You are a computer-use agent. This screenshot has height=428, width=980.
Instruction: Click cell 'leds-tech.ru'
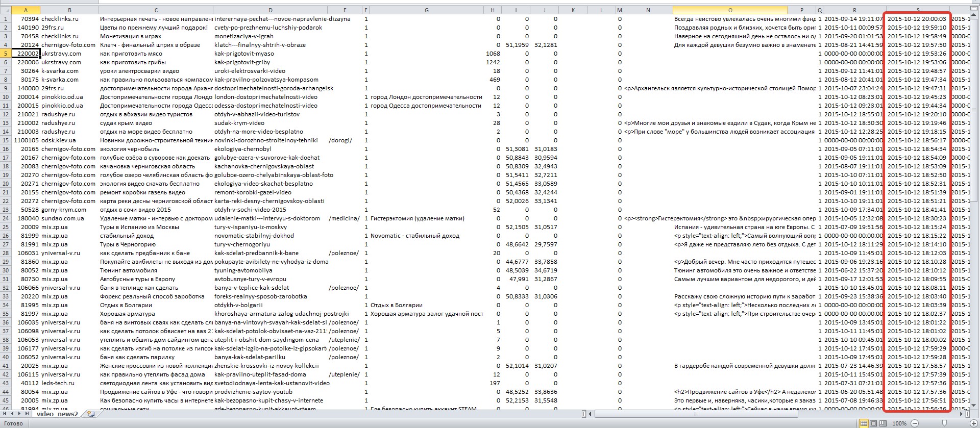(69, 383)
